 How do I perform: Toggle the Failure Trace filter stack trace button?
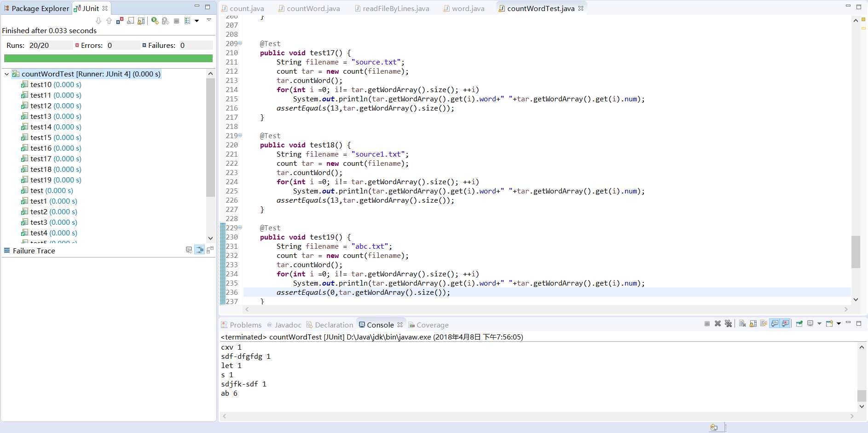point(199,250)
